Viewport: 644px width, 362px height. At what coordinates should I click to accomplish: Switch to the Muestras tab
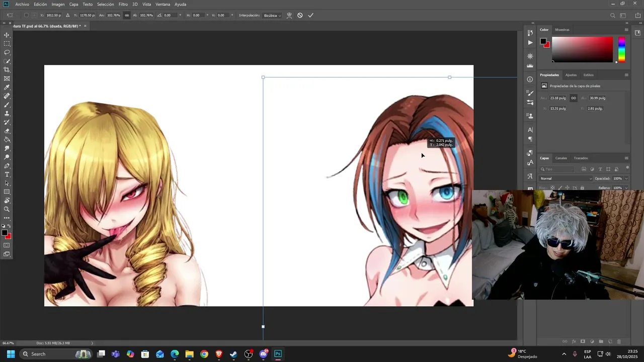coord(562,30)
